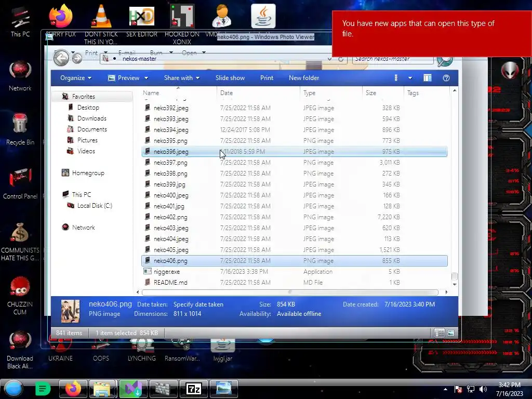Show hidden tray icons arrow

tap(445, 389)
